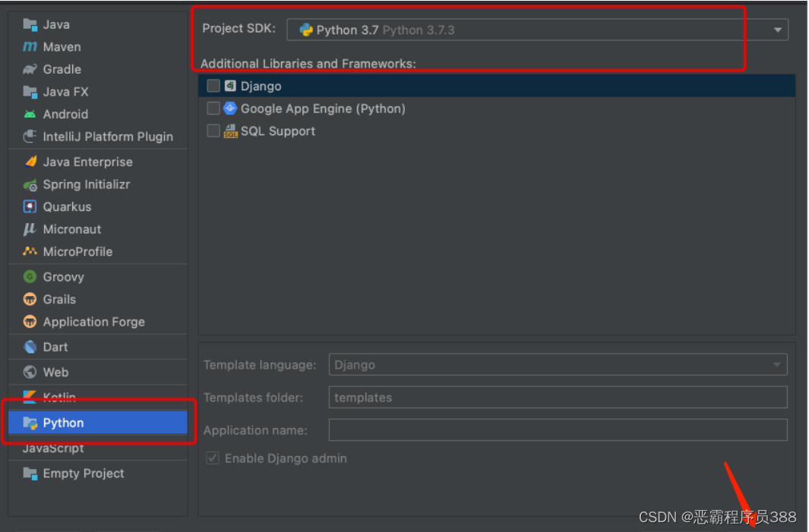
Task: Select the Empty Project icon
Action: click(30, 474)
